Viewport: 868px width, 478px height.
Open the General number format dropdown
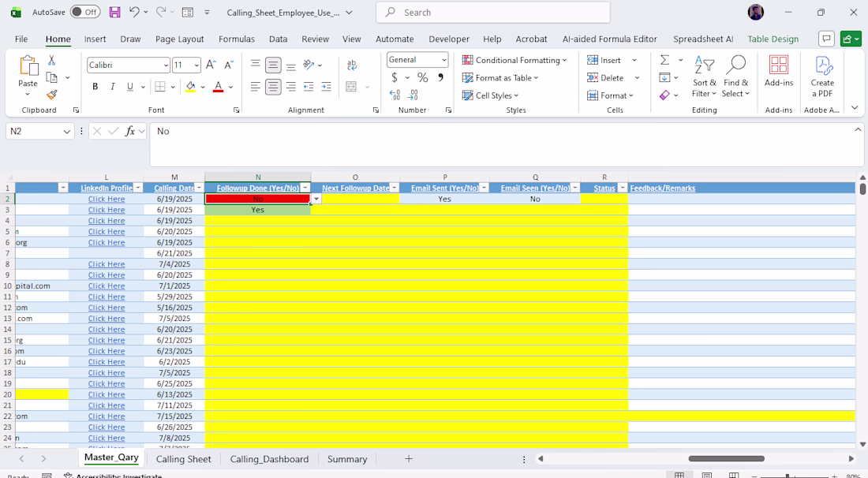tap(443, 60)
